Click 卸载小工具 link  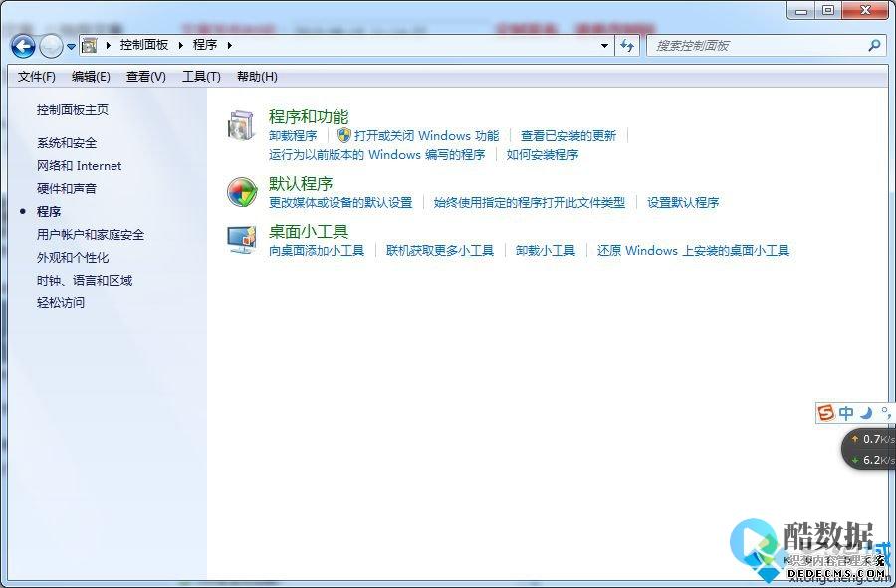[x=546, y=250]
